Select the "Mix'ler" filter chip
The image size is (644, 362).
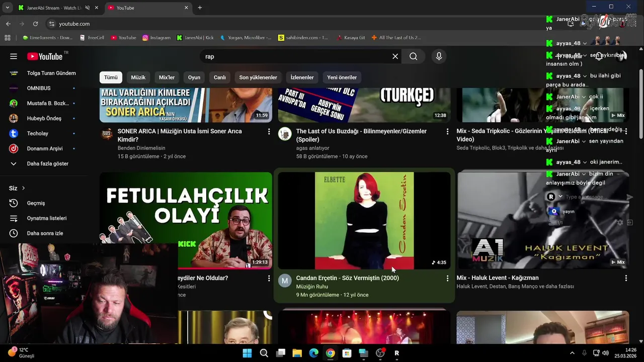(167, 77)
